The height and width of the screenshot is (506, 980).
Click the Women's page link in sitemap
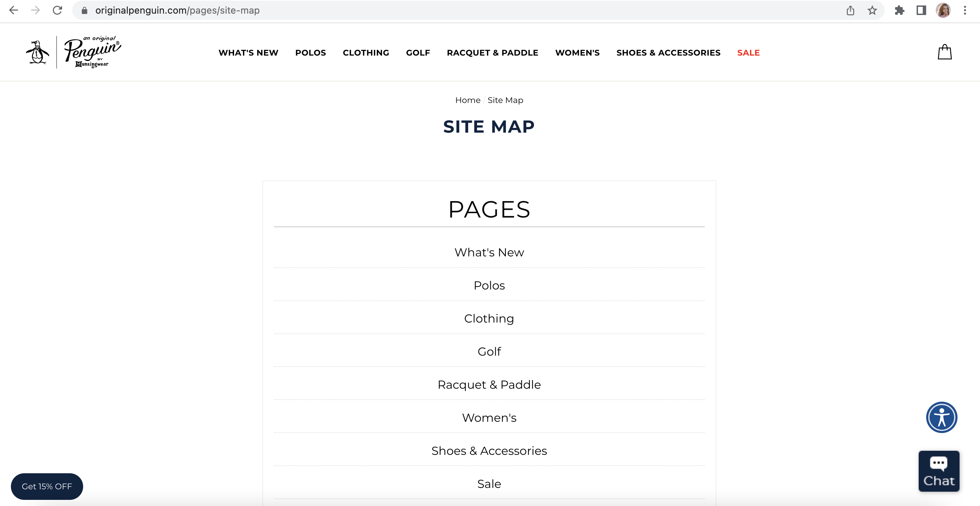(489, 418)
